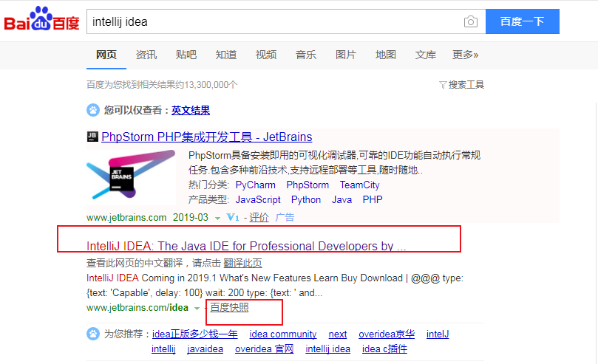Image resolution: width=598 pixels, height=364 pixels.
Task: Click the PHP product type link
Action: (373, 200)
